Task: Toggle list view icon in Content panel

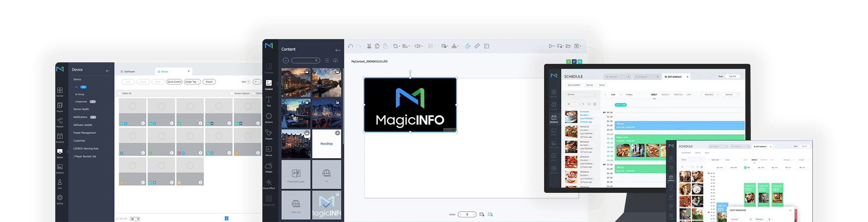Action: 327,60
